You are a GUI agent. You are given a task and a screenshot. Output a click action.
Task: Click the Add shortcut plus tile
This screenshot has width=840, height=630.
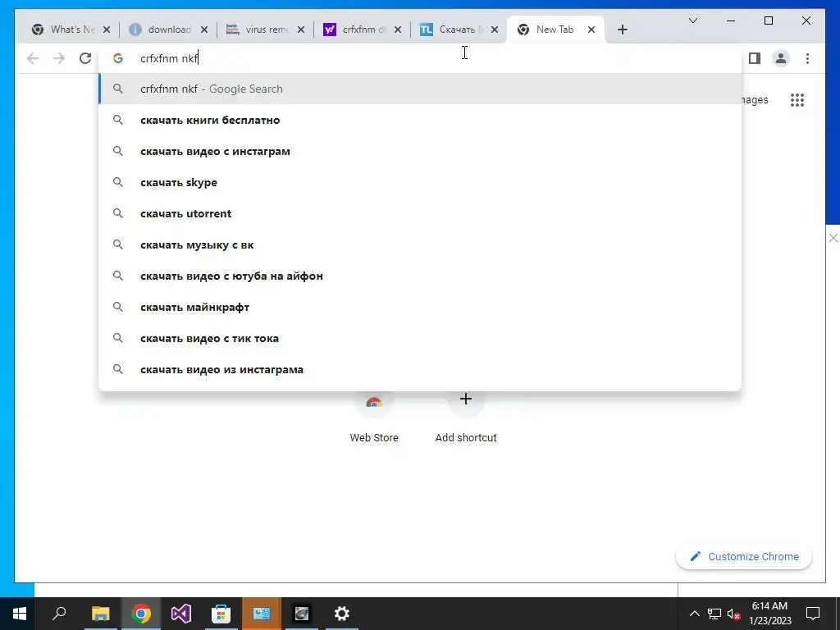[466, 418]
